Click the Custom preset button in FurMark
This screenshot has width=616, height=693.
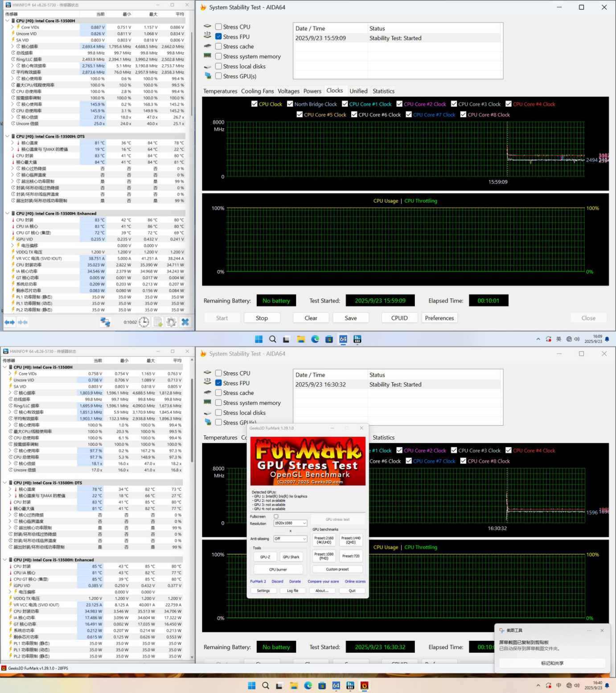point(337,569)
